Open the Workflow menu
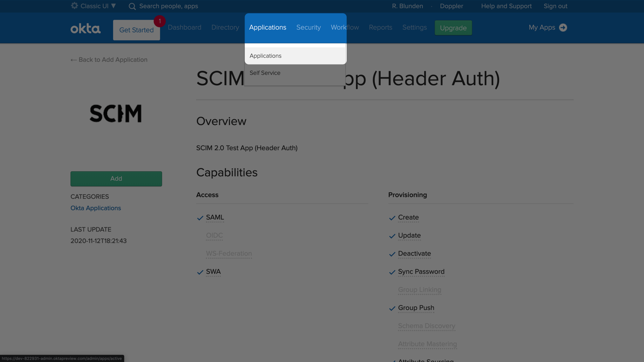 (345, 27)
